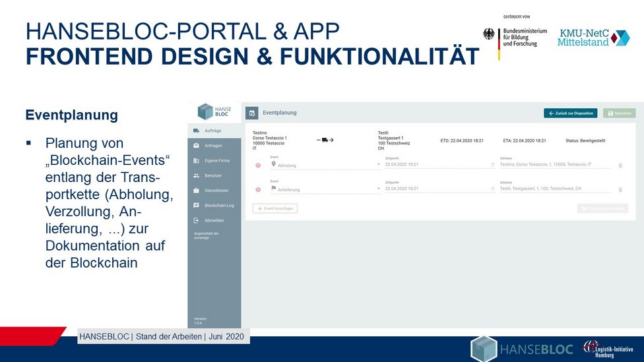The image size is (644, 362).
Task: Click the Status: Bereitgestellt text
Action: [x=585, y=141]
